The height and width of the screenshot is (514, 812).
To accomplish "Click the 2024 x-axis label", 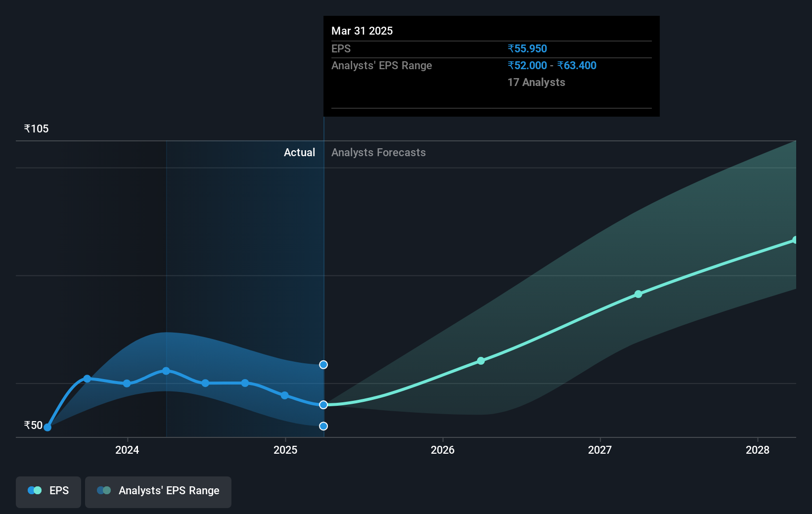I will (x=127, y=450).
